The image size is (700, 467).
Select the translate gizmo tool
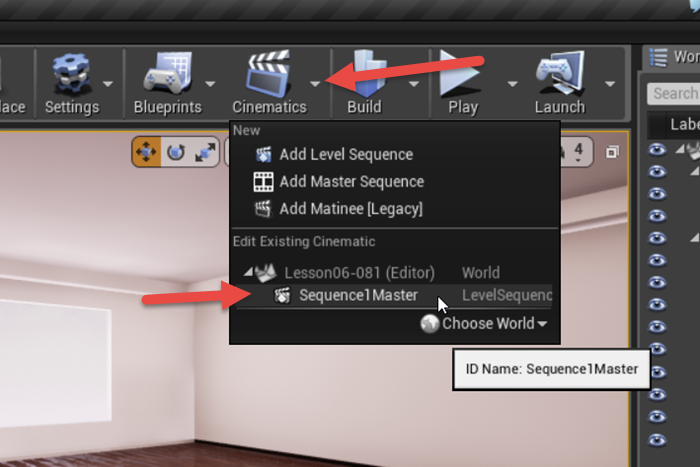click(x=146, y=152)
